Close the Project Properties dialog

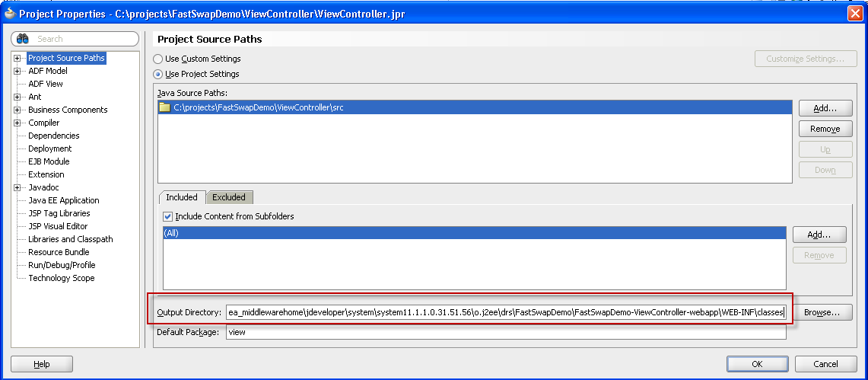coord(855,14)
